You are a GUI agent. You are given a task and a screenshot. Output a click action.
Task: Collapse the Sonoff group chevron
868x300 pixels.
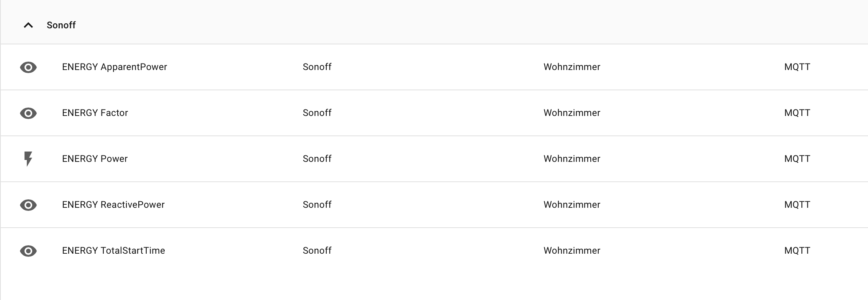pyautogui.click(x=28, y=25)
